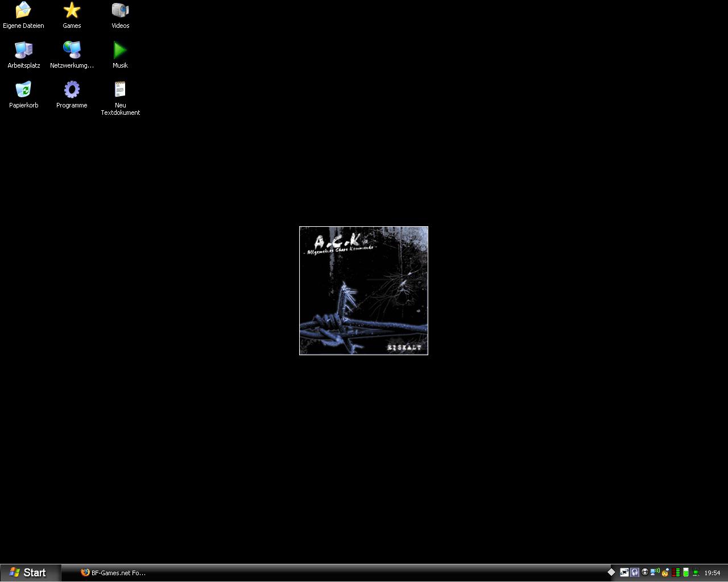Select the Papierkorb recycle bin icon
The height and width of the screenshot is (582, 728).
click(x=23, y=90)
